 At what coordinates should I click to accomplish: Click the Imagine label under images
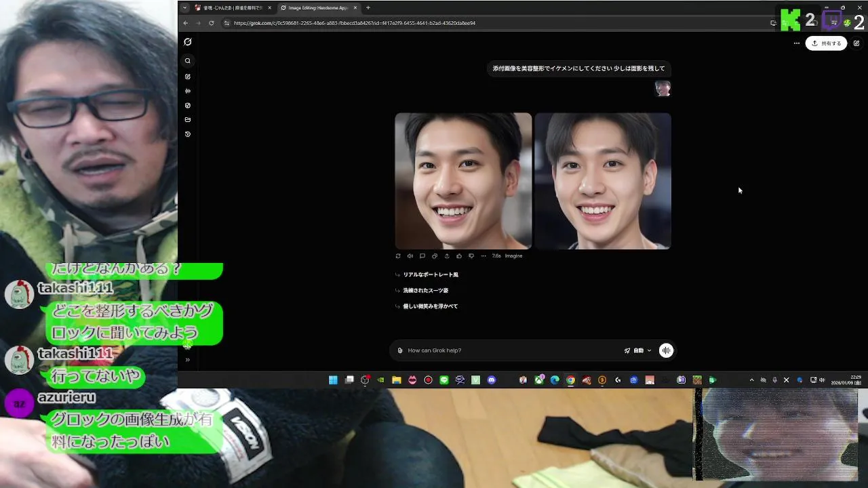click(513, 256)
